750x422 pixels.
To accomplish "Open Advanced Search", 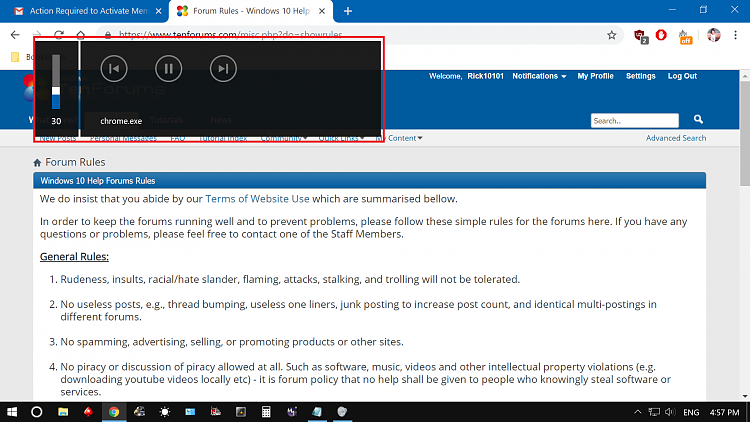I will pos(675,138).
